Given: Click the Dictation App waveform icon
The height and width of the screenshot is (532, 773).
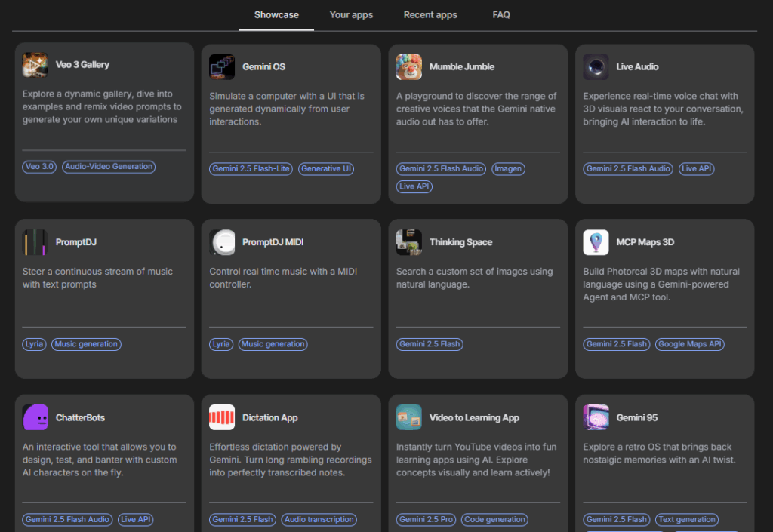Looking at the screenshot, I should coord(222,417).
